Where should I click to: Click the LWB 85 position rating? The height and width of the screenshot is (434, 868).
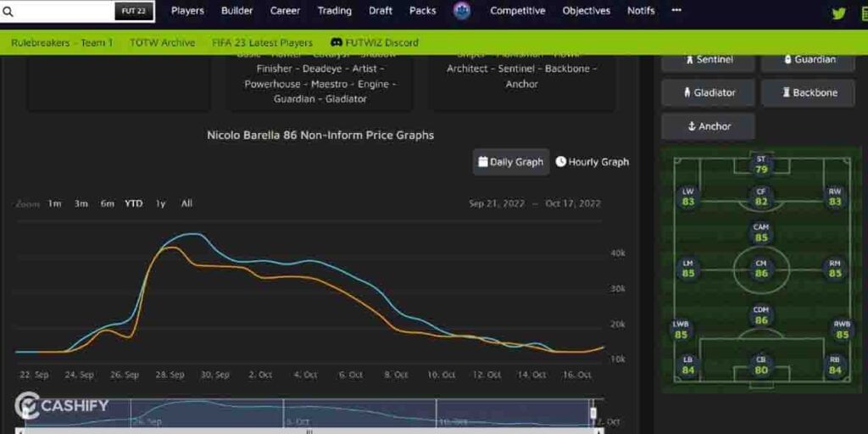[x=681, y=330]
